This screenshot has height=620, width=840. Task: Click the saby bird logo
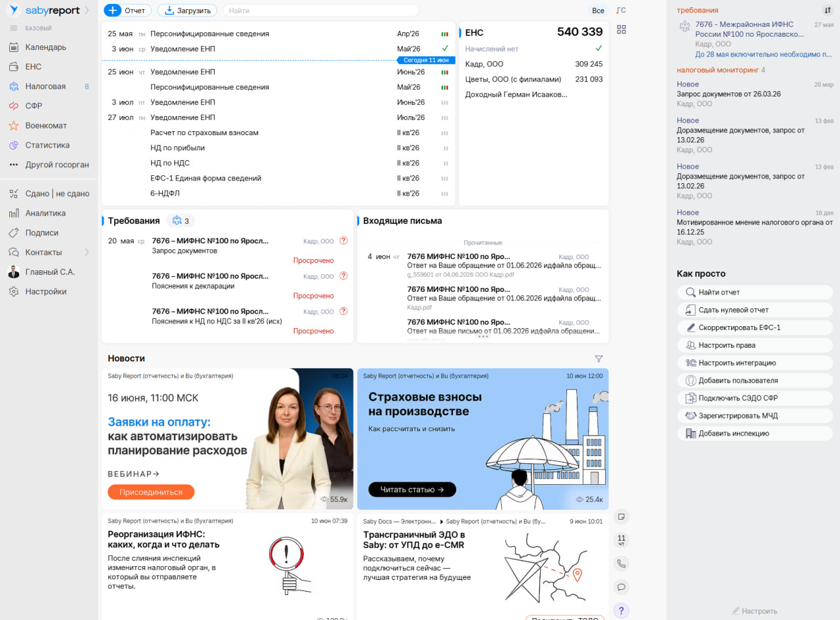[13, 10]
